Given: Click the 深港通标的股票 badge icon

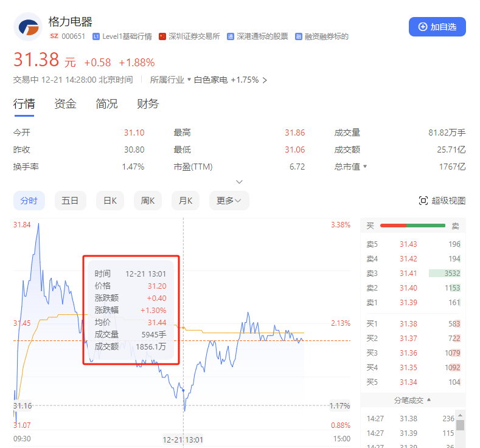Looking at the screenshot, I should coord(231,36).
